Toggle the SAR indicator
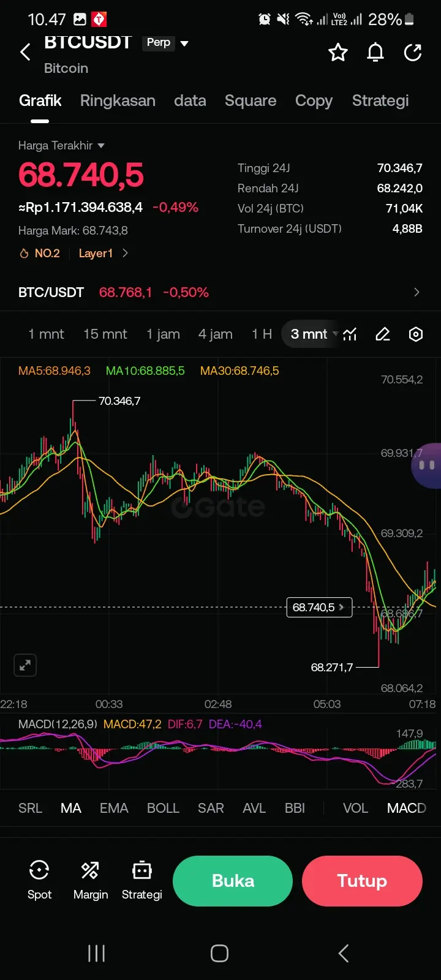Screen dimensions: 441x980 click(211, 808)
